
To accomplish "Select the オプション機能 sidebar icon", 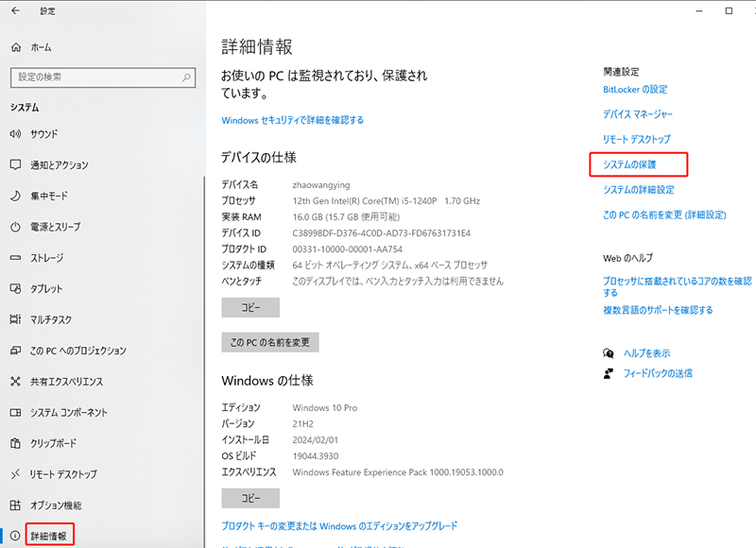I will [14, 505].
